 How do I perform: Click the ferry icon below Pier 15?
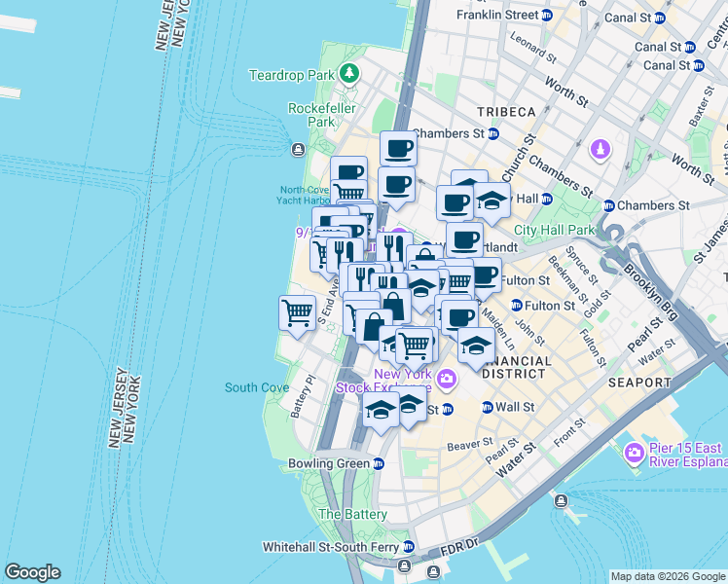tap(561, 501)
